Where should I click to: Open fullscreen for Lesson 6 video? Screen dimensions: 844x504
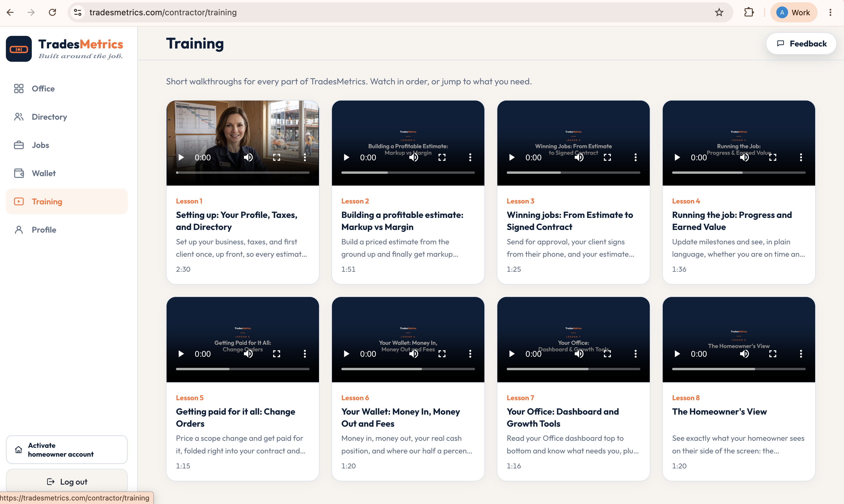pyautogui.click(x=442, y=354)
